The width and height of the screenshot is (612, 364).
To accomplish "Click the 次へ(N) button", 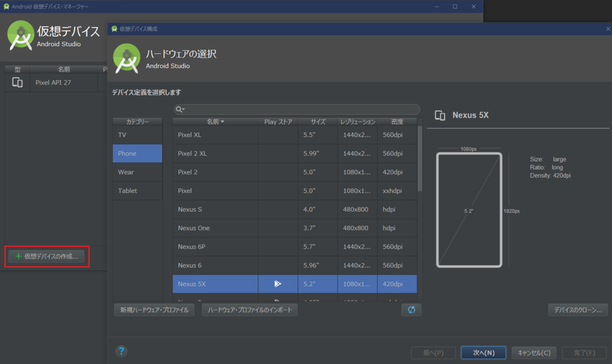I will pos(484,353).
